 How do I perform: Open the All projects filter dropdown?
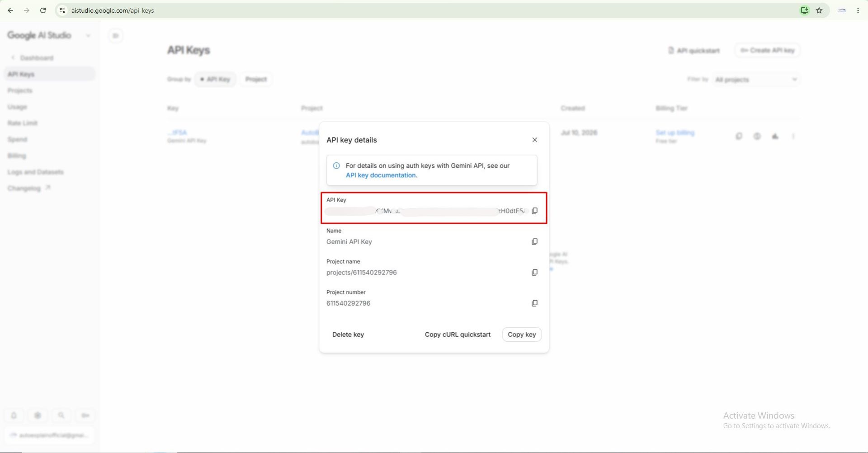[755, 80]
